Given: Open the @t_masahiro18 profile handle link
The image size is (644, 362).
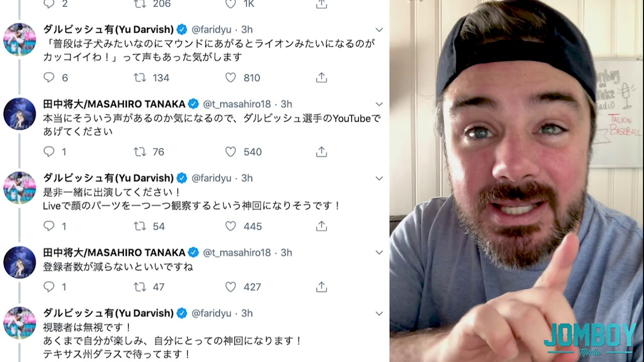Looking at the screenshot, I should click(236, 104).
